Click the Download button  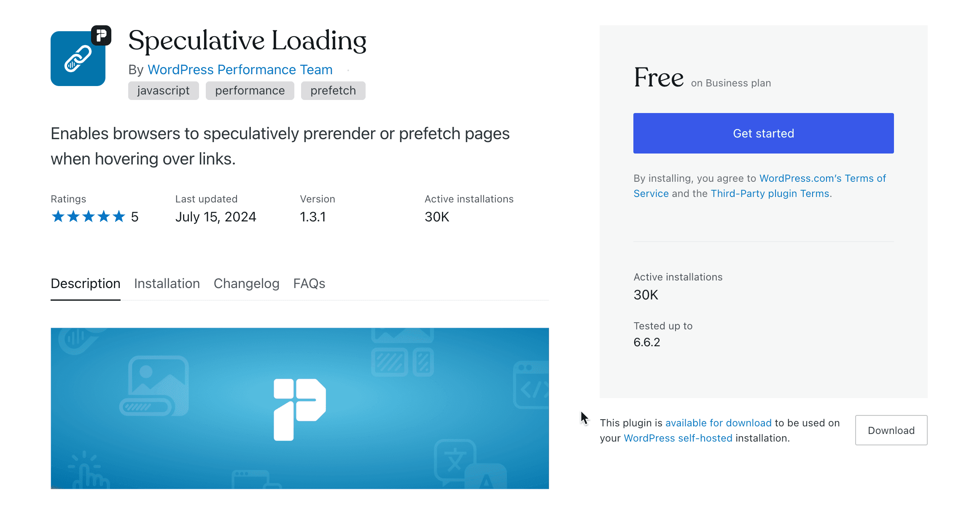[891, 430]
